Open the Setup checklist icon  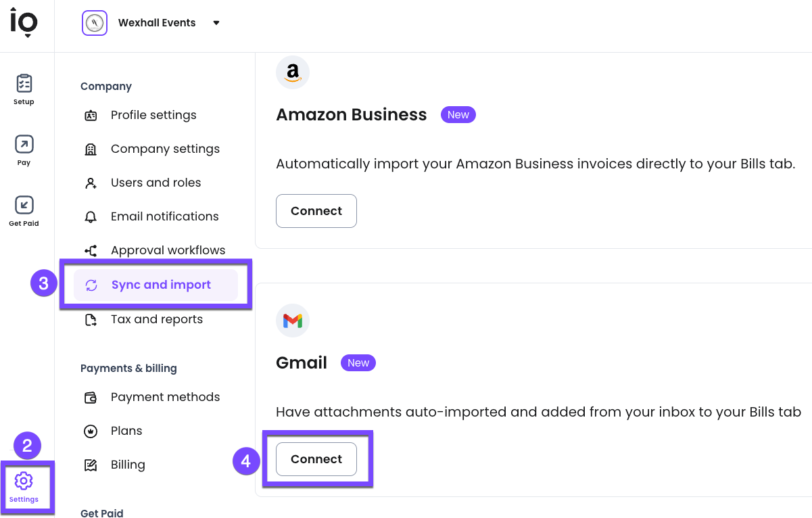(24, 84)
